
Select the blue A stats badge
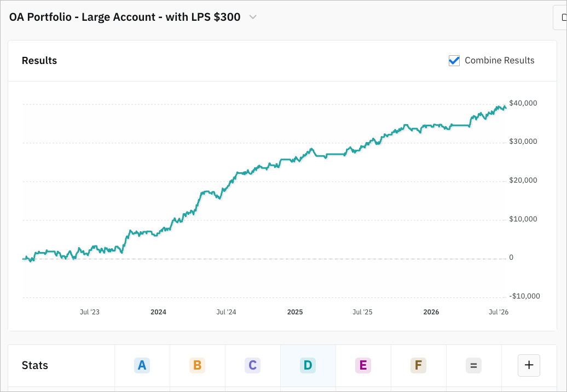click(142, 365)
